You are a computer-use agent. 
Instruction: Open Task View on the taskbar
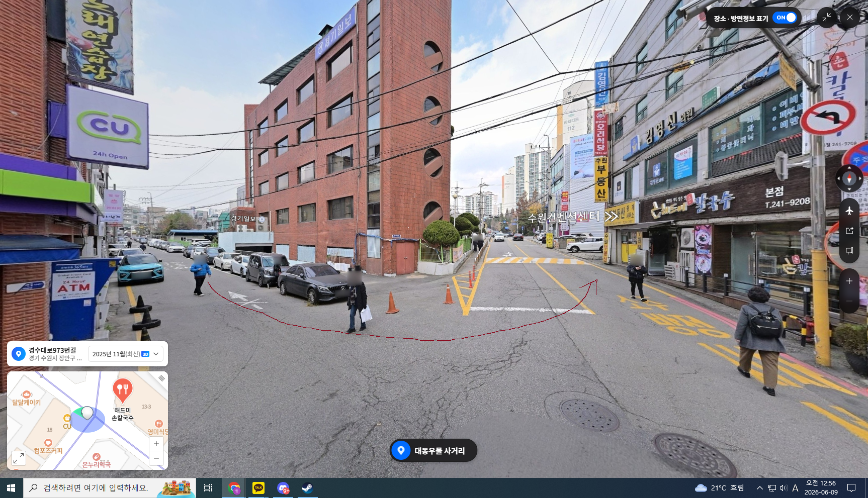[208, 488]
